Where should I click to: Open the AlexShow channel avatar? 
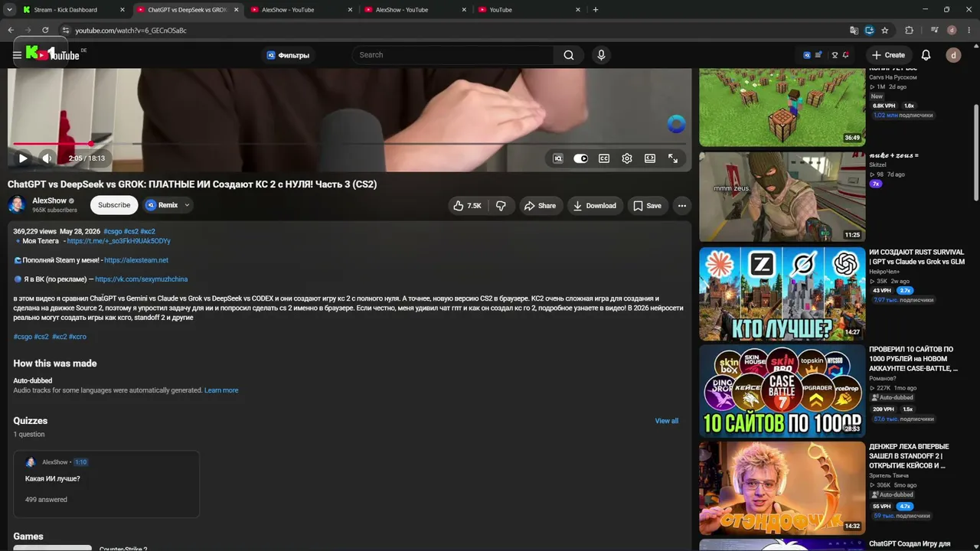[17, 205]
